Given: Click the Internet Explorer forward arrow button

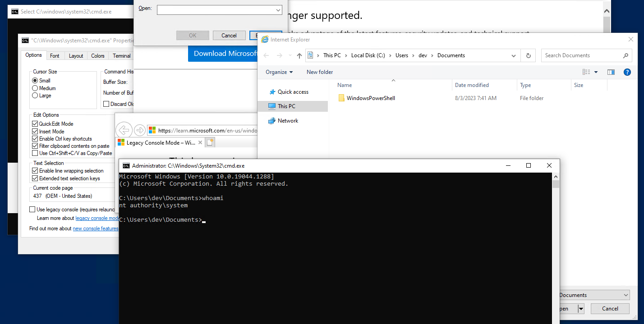Looking at the screenshot, I should pos(140,130).
